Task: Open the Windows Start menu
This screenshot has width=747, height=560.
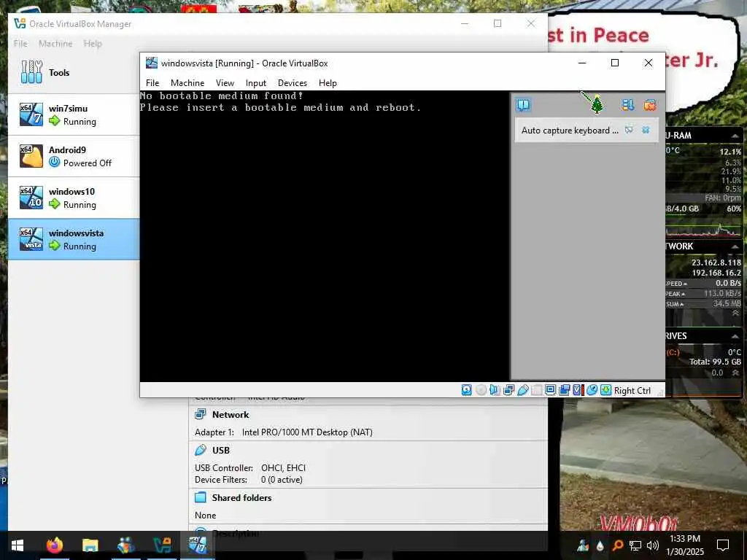Action: point(18,545)
